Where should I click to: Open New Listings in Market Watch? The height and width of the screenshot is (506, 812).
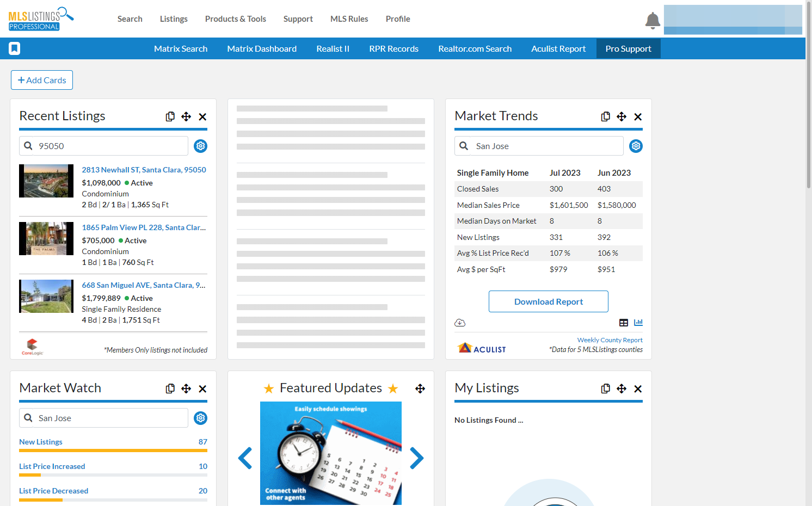pyautogui.click(x=41, y=442)
